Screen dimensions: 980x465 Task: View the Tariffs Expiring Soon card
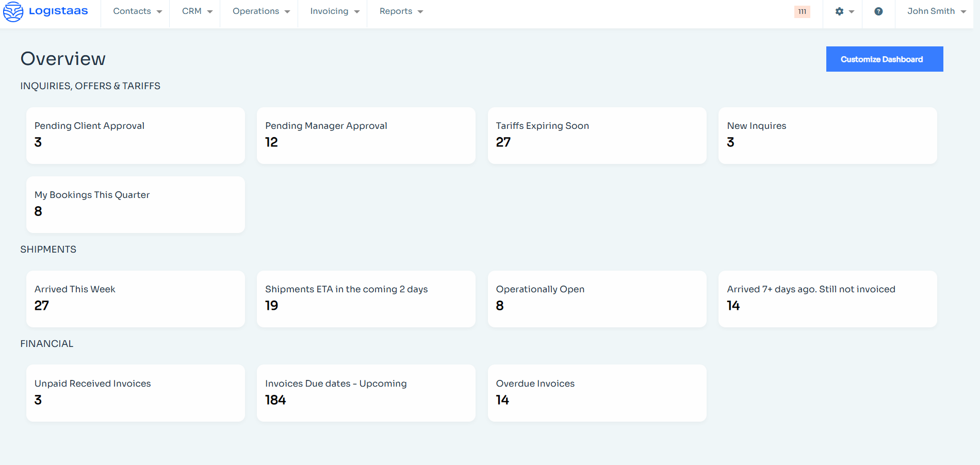[597, 136]
